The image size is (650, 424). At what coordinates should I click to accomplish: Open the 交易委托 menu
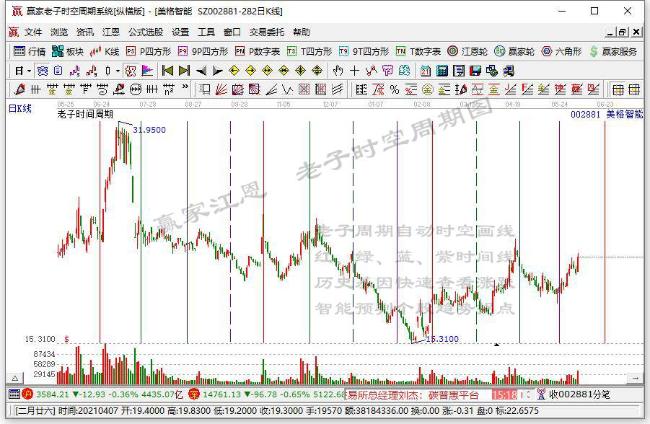267,32
